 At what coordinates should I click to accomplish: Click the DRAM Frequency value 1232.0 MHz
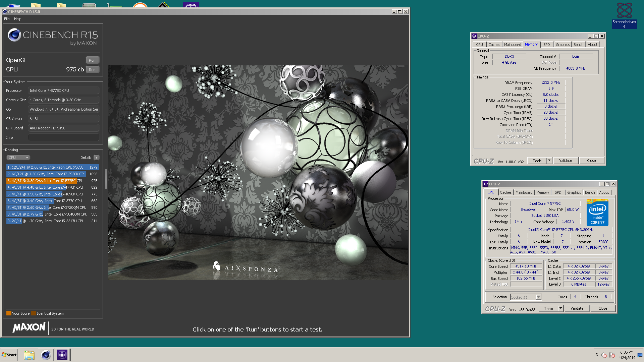point(551,82)
